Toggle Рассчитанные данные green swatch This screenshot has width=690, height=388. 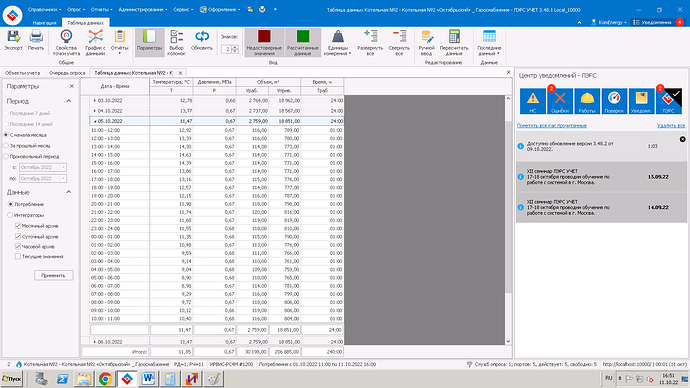click(303, 43)
